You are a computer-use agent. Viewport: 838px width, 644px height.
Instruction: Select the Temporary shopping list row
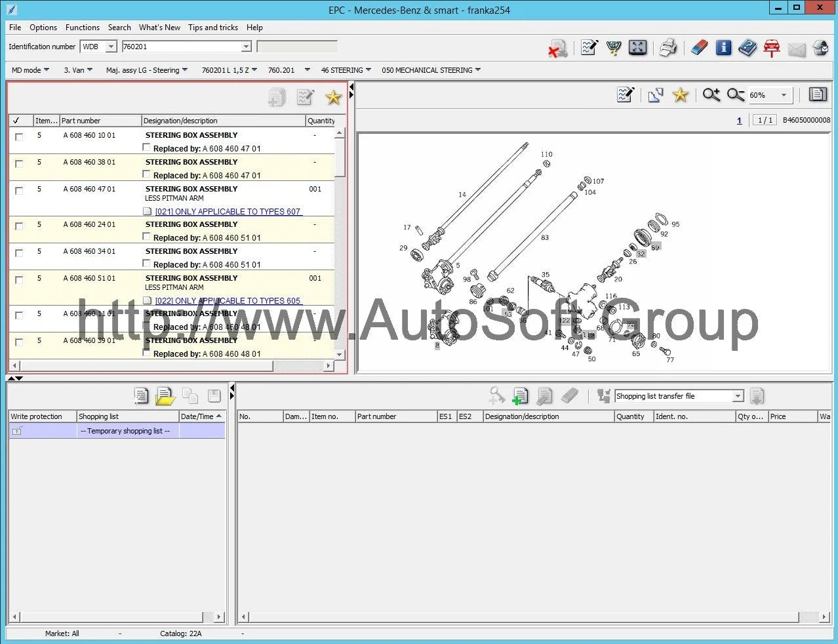[x=125, y=431]
